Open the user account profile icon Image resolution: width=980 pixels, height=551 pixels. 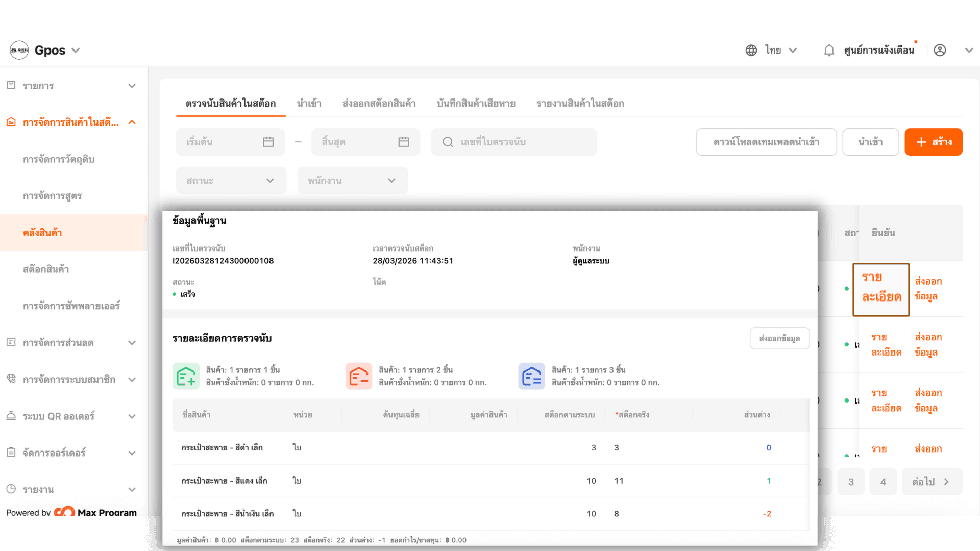click(940, 50)
